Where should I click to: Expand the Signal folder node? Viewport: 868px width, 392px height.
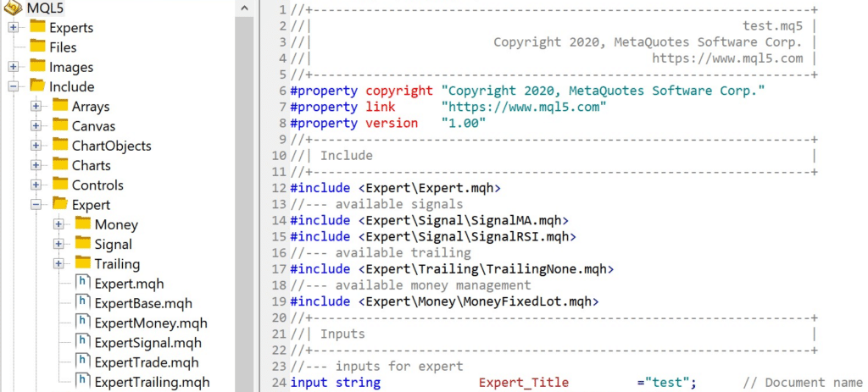pyautogui.click(x=58, y=244)
